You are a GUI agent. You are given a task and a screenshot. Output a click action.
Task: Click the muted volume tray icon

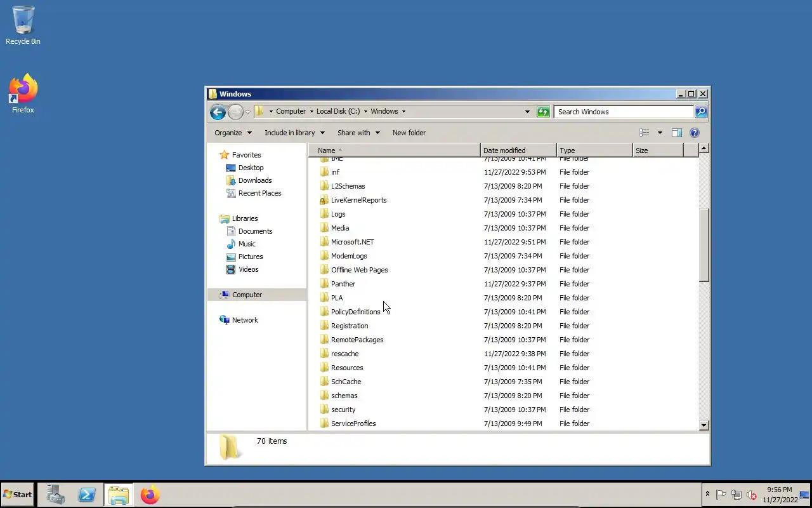[752, 495]
